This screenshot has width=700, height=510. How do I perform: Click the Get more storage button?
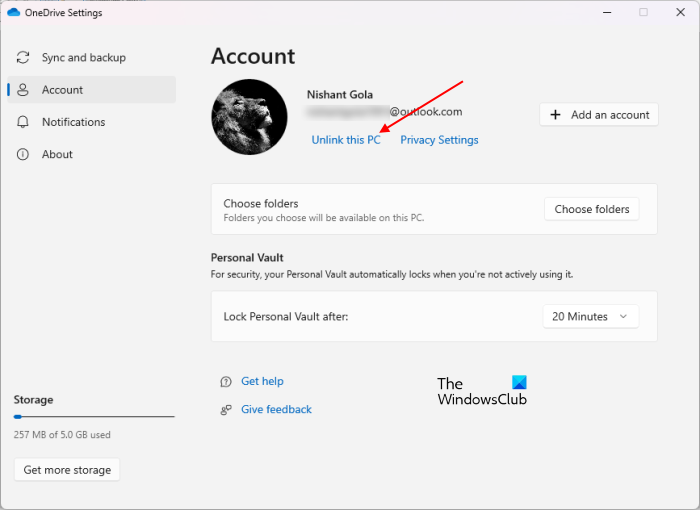[x=67, y=470]
